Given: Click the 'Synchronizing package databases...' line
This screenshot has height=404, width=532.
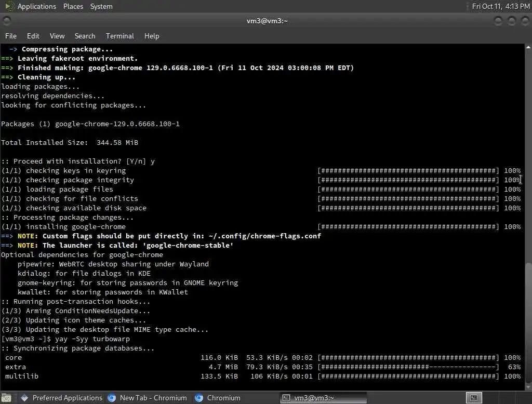Looking at the screenshot, I should [78, 348].
